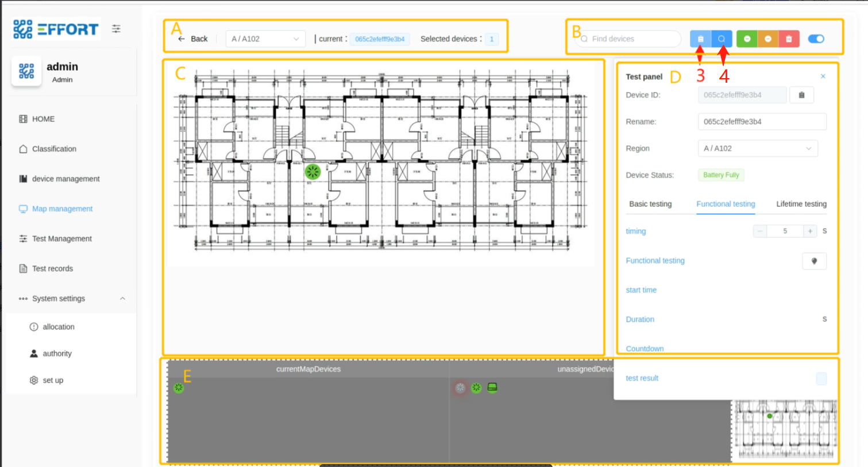The height and width of the screenshot is (467, 868).
Task: Copy Device ID with clipboard icon
Action: [x=801, y=95]
